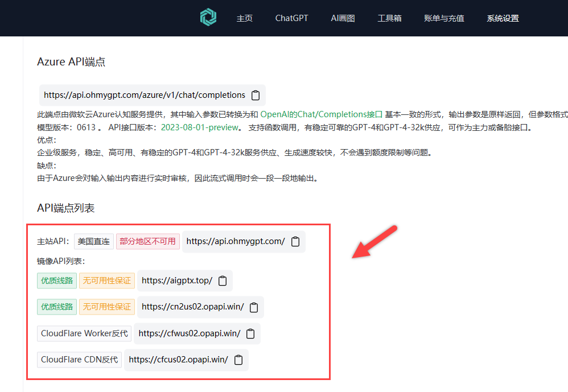Click the Azure API端点 heading
This screenshot has height=392, width=568.
pyautogui.click(x=71, y=62)
